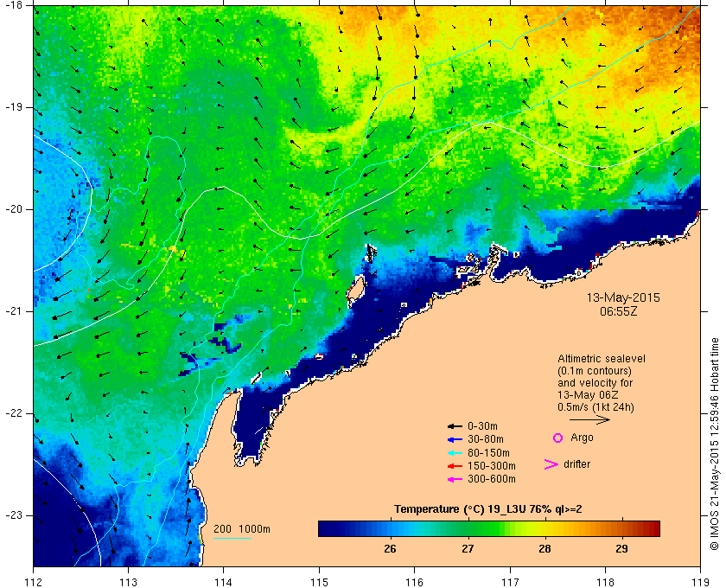The height and width of the screenshot is (588, 726).
Task: Click the blue 30-80m arrow legend icon
Action: [x=455, y=439]
